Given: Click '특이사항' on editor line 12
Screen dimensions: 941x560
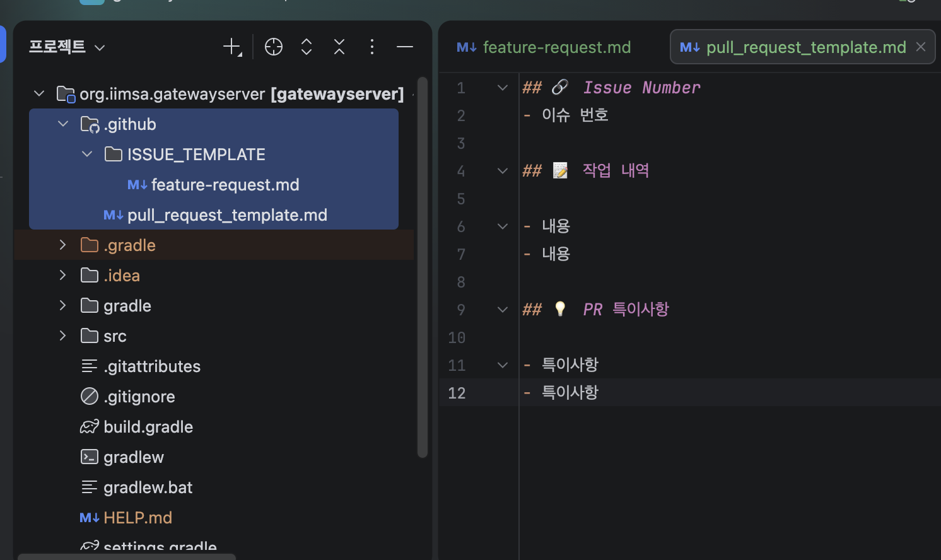Looking at the screenshot, I should pyautogui.click(x=570, y=392).
